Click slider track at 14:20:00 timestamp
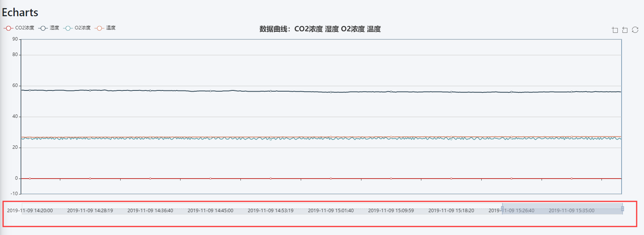644x235 pixels. point(30,211)
